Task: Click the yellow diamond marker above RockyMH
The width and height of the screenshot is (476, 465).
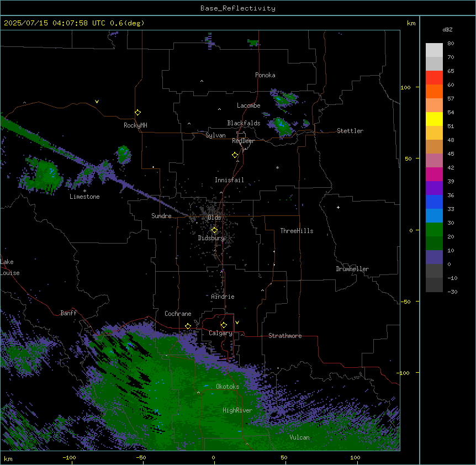Action: pos(137,113)
